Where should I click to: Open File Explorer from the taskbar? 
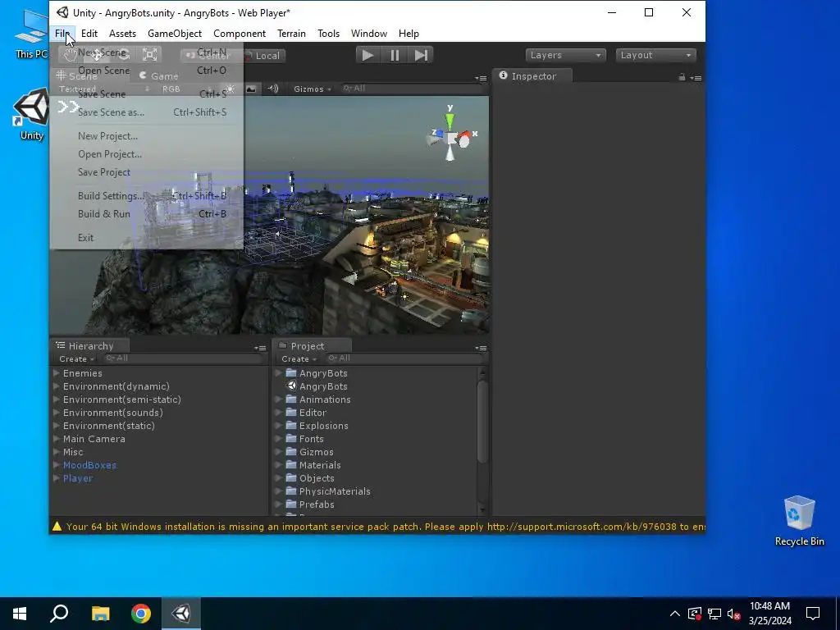pos(100,614)
